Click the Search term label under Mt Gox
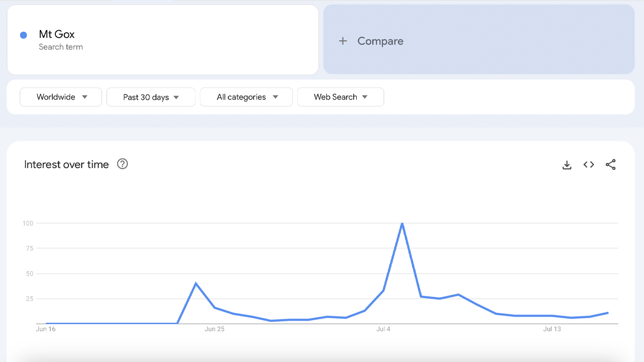 pyautogui.click(x=61, y=47)
